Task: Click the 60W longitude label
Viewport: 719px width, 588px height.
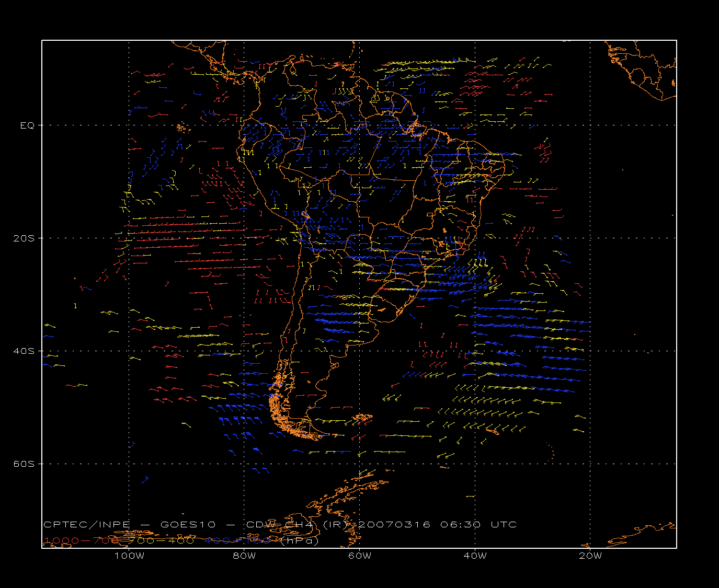Action: coord(360,556)
